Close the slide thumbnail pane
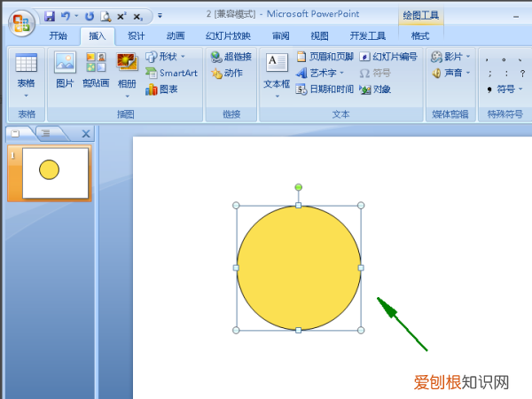The image size is (532, 399). pyautogui.click(x=86, y=134)
